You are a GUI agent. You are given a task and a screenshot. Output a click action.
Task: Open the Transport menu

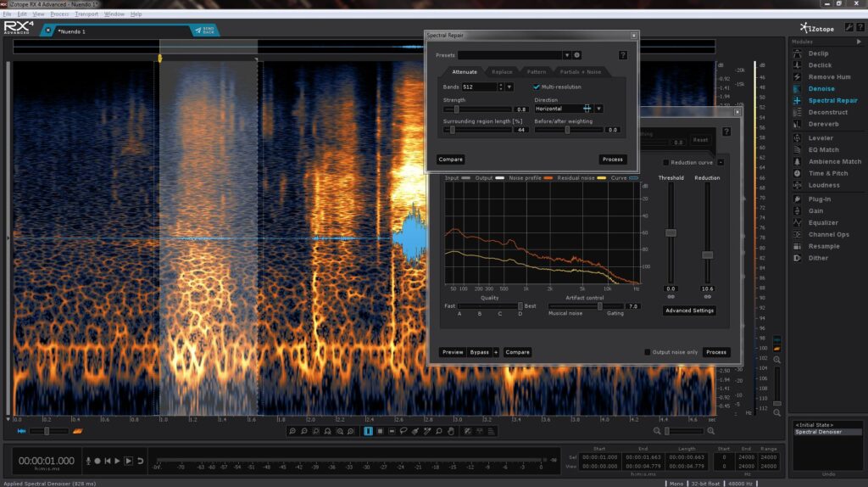coord(86,14)
